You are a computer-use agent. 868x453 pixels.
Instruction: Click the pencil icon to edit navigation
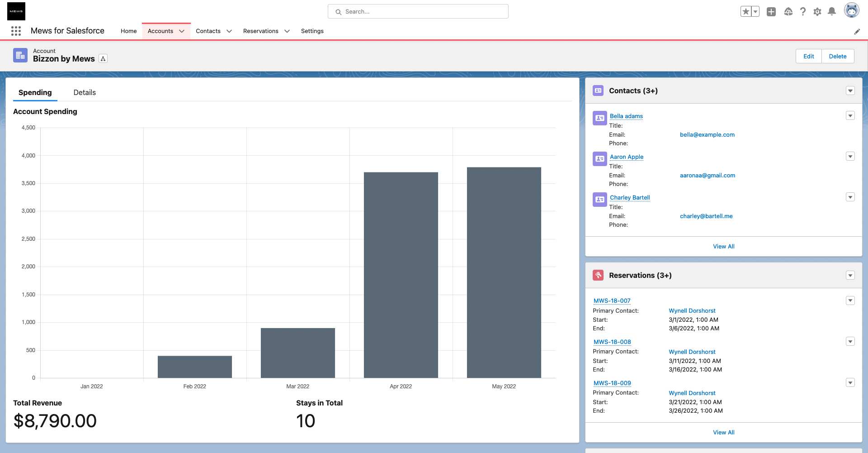click(x=857, y=31)
